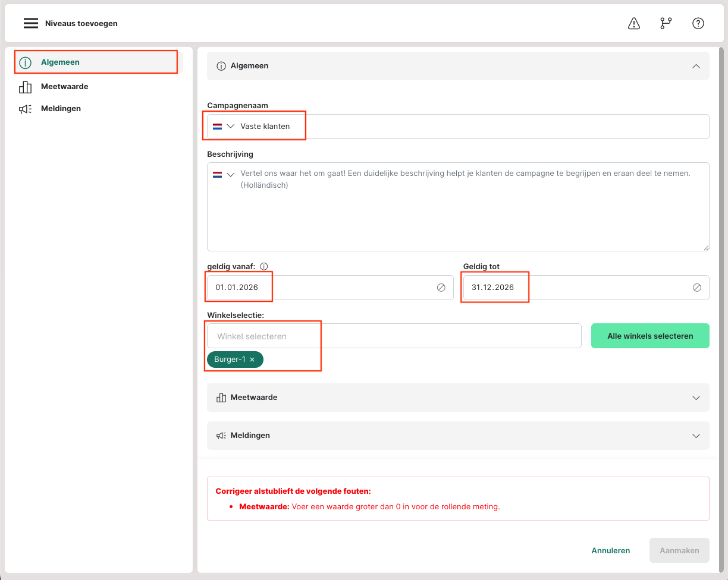Viewport: 728px width, 580px height.
Task: Collapse the Algemeen section
Action: point(696,66)
